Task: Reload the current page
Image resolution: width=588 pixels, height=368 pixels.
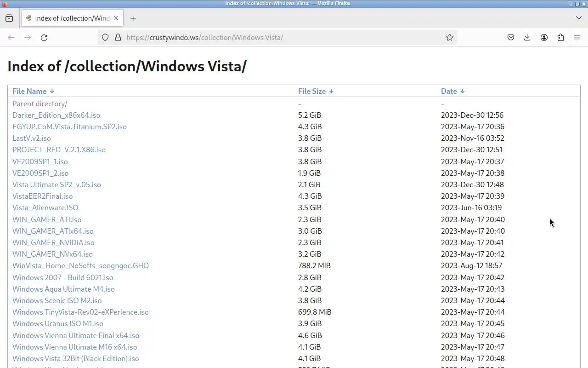Action: (44, 38)
